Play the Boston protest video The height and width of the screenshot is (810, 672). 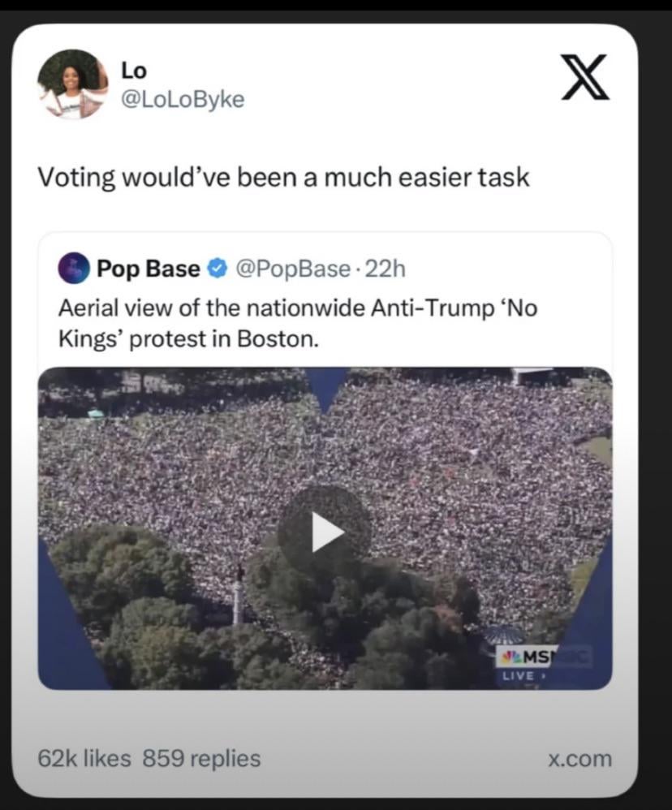coord(325,532)
